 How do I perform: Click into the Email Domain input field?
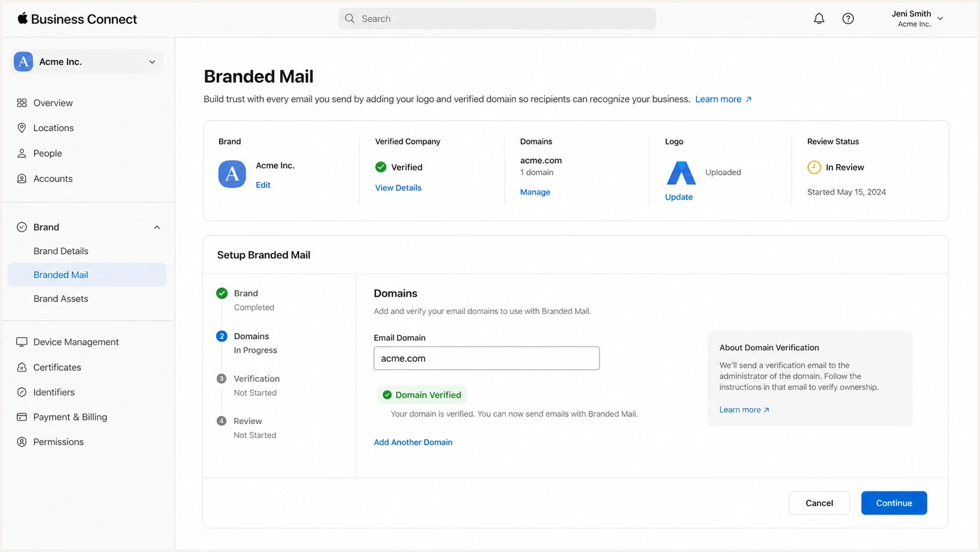click(x=486, y=358)
